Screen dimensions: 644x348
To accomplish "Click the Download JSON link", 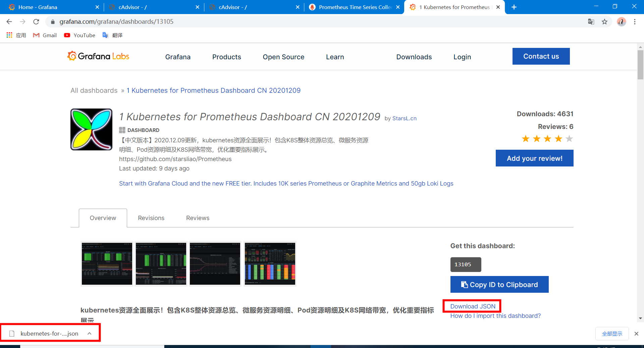I will 473,306.
